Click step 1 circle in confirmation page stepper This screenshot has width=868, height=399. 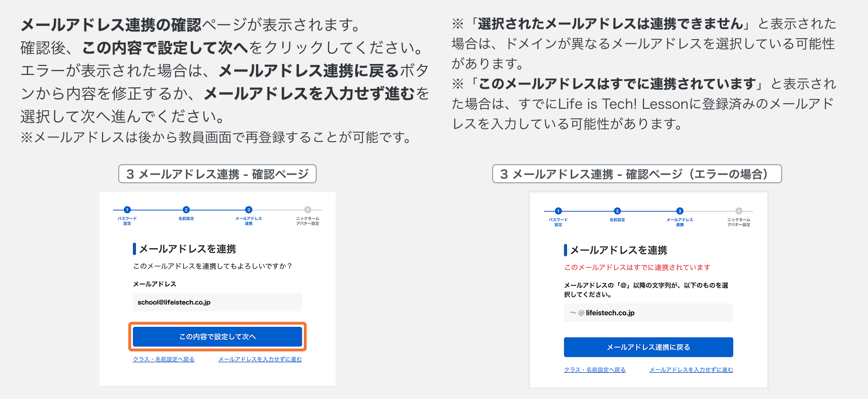coord(127,210)
